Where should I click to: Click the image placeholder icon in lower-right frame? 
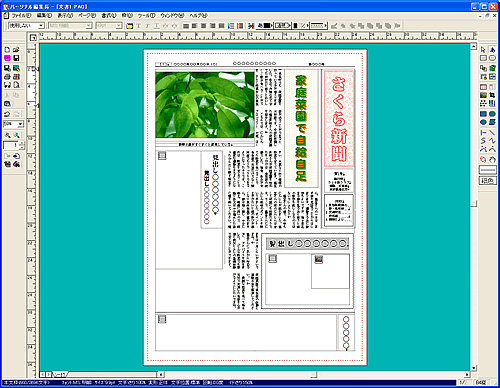point(319,259)
